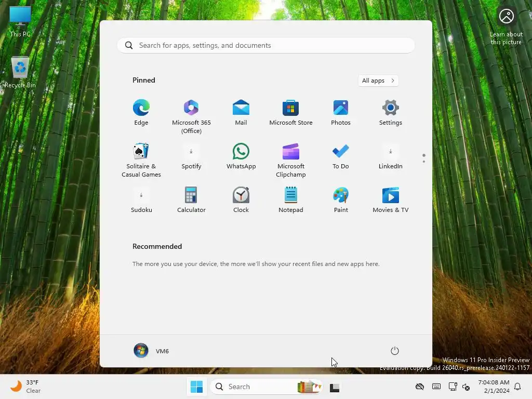Screen dimensions: 532x399
Task: Open the power options button
Action: [x=395, y=351]
